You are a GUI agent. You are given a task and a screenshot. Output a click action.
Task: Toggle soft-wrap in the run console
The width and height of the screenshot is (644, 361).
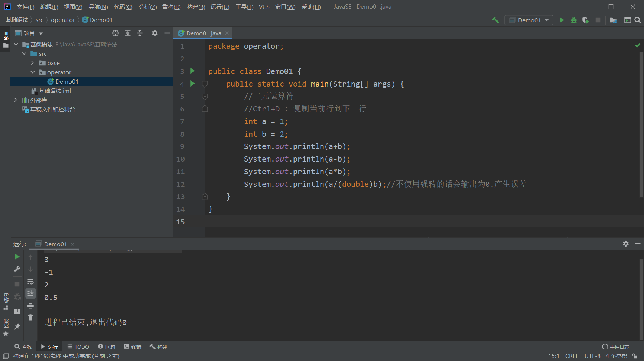pos(30,282)
